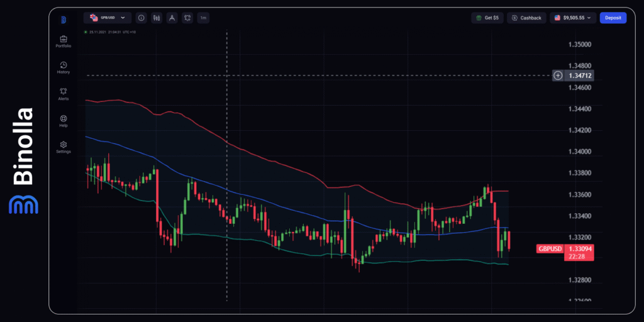
Task: Click the 1.33094 price with 22:28 countdown
Action: click(x=579, y=252)
